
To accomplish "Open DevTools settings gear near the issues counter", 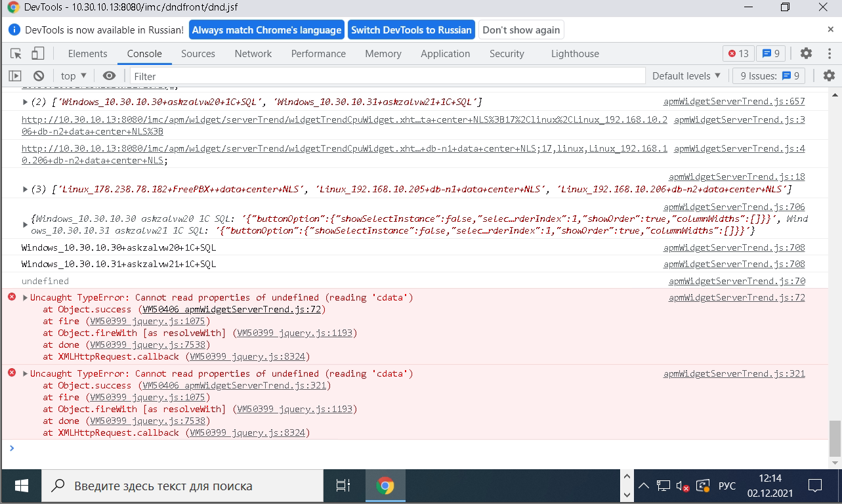I will [x=806, y=54].
